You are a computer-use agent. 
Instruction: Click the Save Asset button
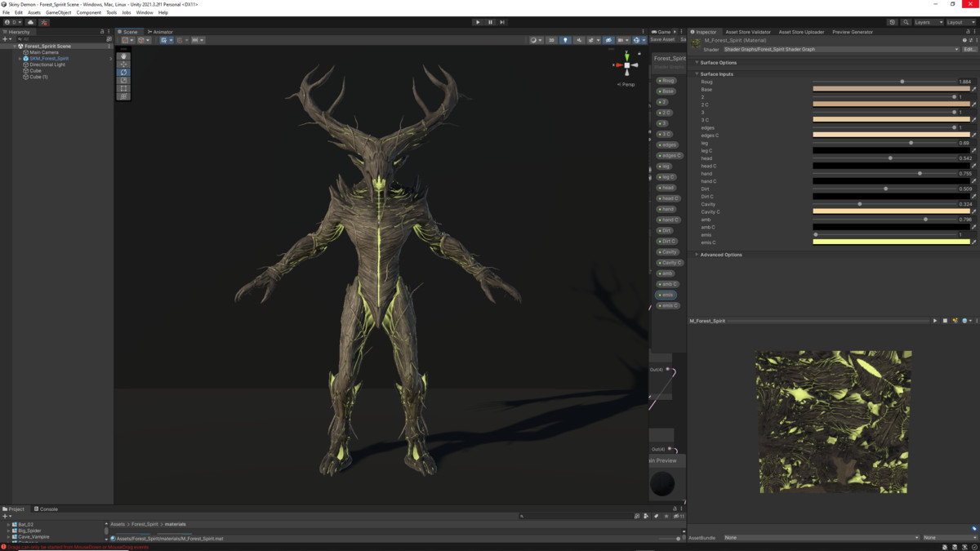tap(662, 39)
